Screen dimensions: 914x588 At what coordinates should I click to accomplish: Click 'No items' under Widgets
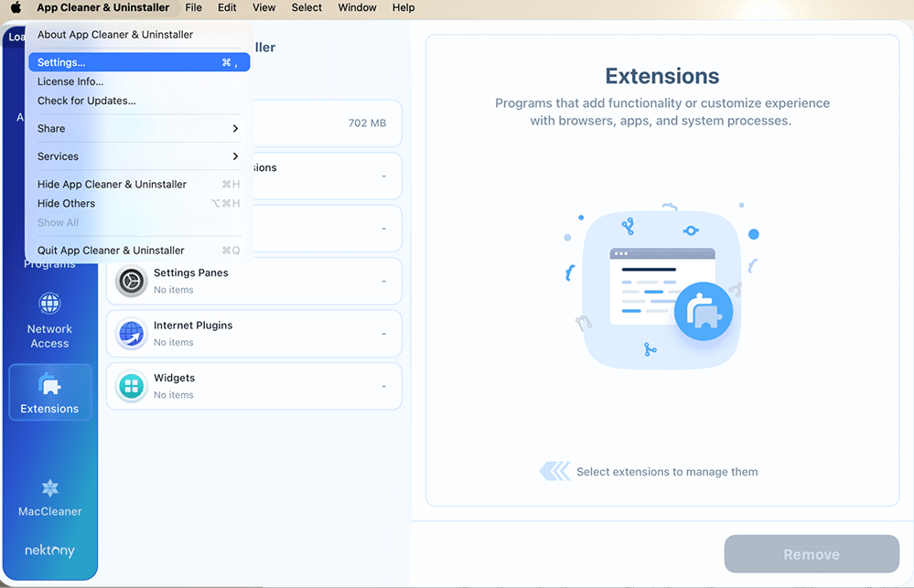(174, 394)
